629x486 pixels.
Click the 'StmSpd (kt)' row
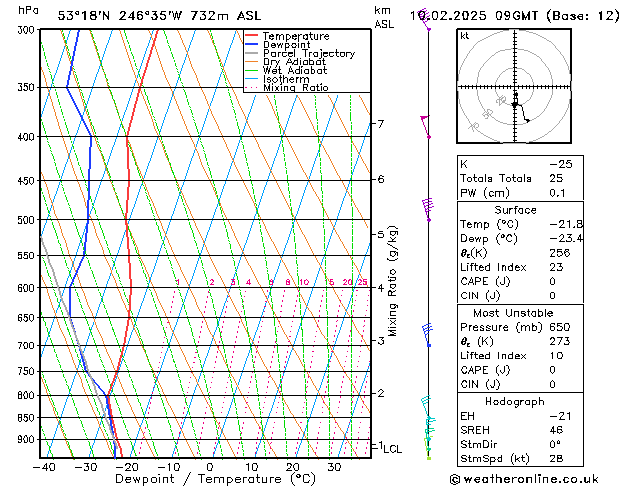pos(520,459)
